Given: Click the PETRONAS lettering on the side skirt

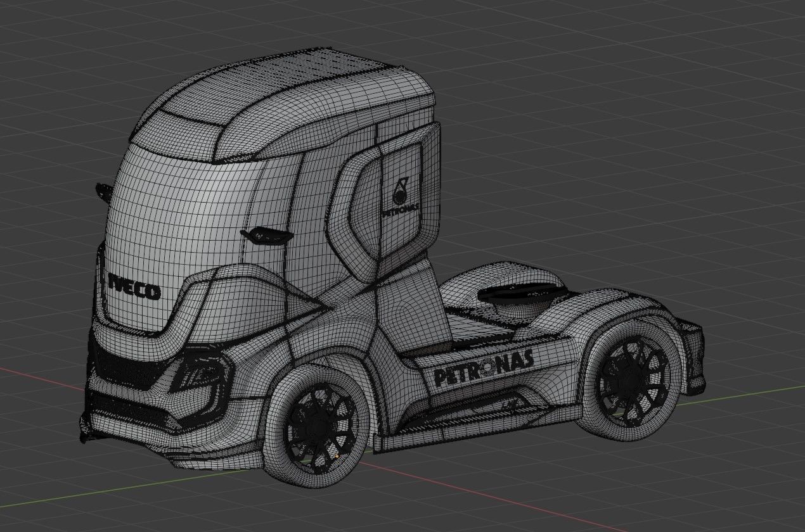Looking at the screenshot, I should pos(484,367).
